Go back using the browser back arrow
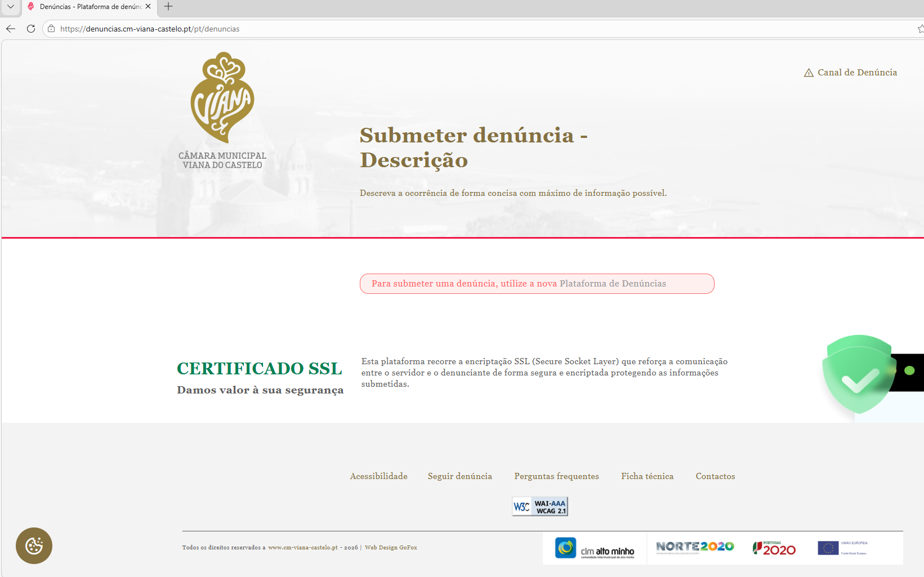This screenshot has width=924, height=577. [11, 29]
